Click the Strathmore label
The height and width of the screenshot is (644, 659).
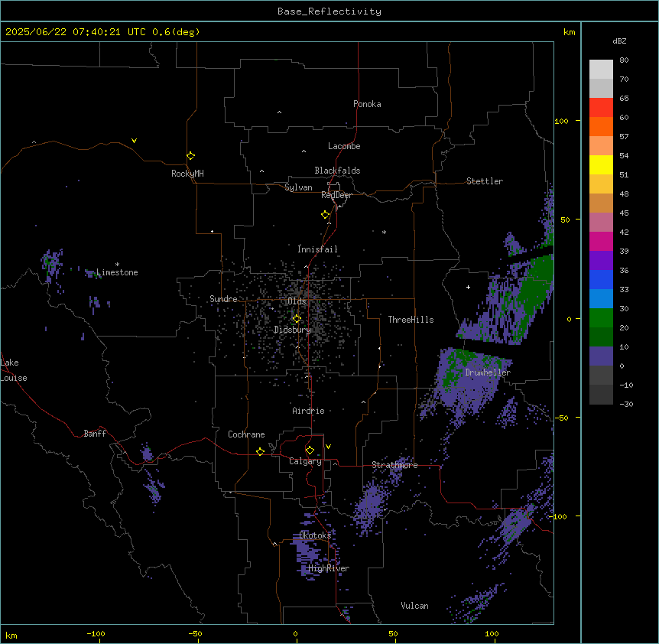[x=394, y=465]
